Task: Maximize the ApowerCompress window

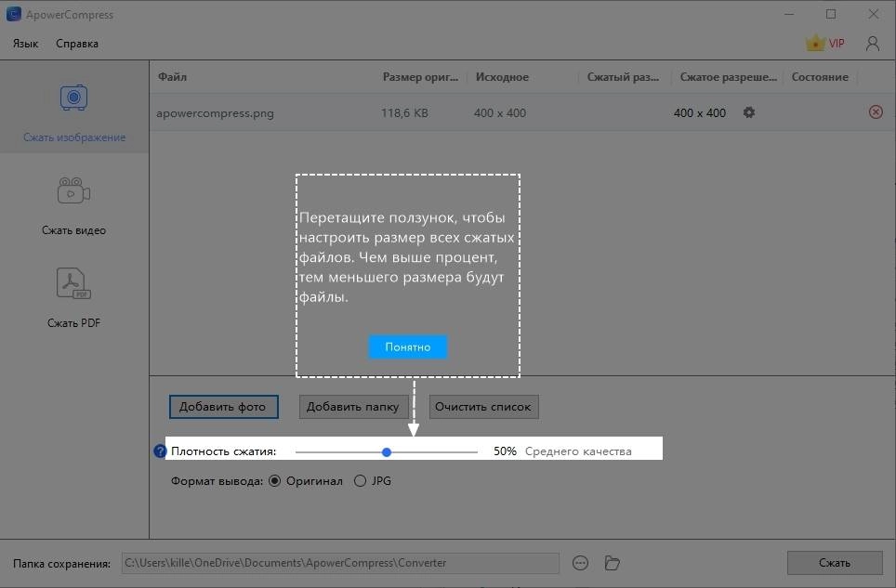Action: coord(831,14)
